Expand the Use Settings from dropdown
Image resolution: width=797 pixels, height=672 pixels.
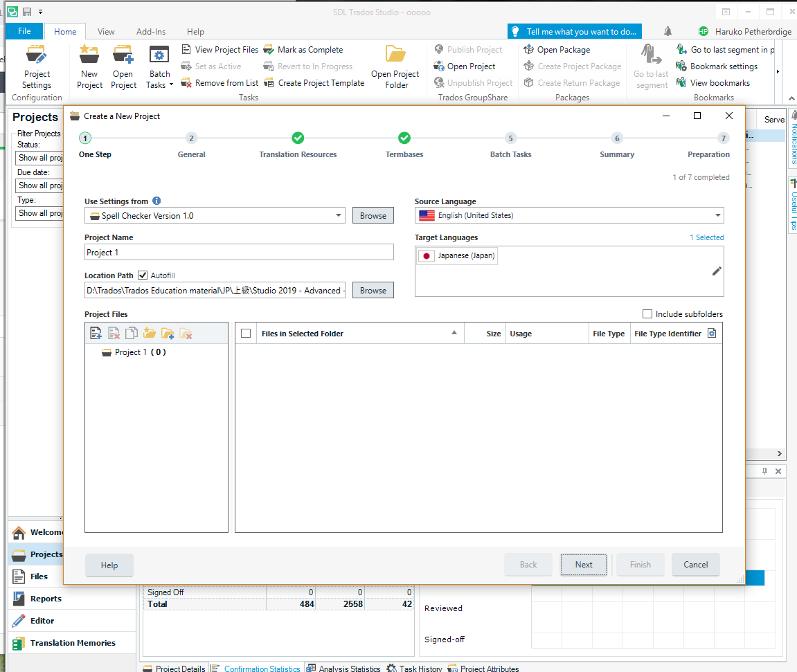339,216
